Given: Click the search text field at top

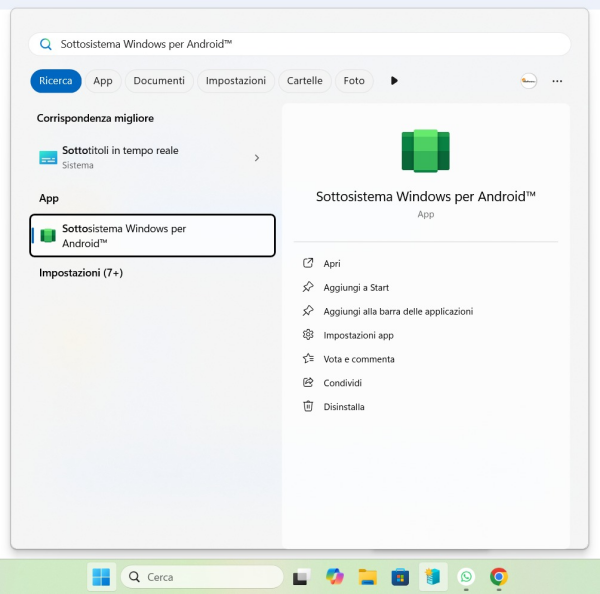Looking at the screenshot, I should click(300, 44).
